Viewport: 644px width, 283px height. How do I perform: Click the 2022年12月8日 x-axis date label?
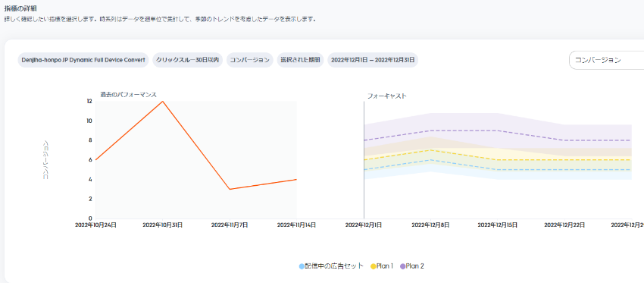(430, 225)
